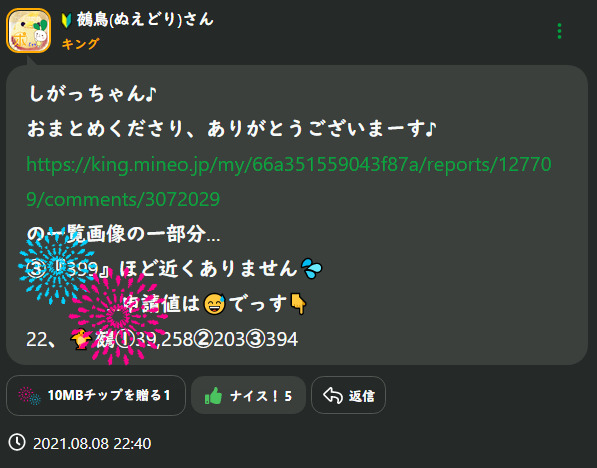The width and height of the screenshot is (597, 468).
Task: Click the timestamp 2021.08.08 22:40
Action: (x=92, y=444)
